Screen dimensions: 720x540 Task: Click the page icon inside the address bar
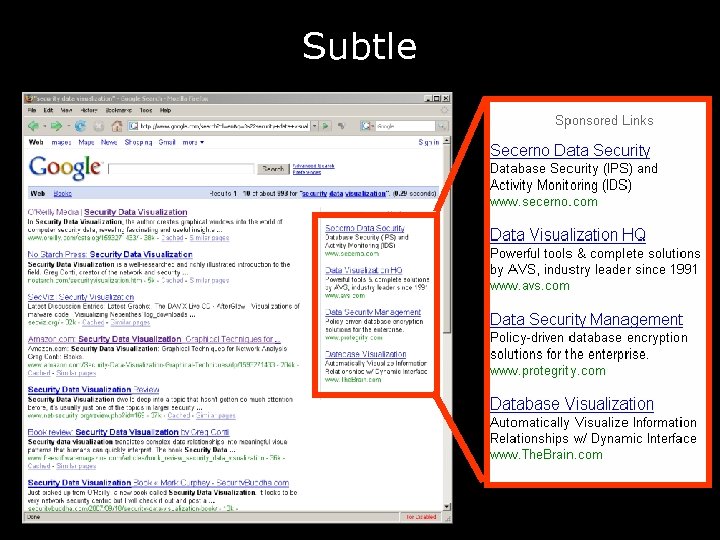point(133,126)
